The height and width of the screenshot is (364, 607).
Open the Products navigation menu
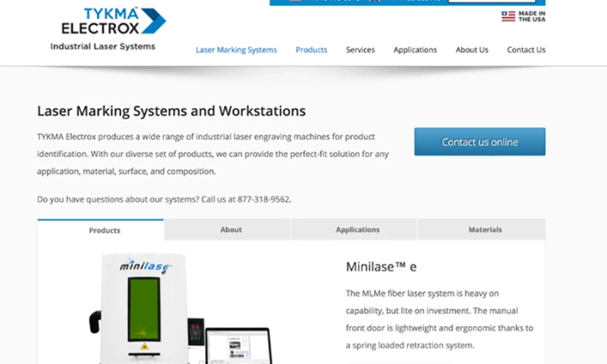coord(311,50)
